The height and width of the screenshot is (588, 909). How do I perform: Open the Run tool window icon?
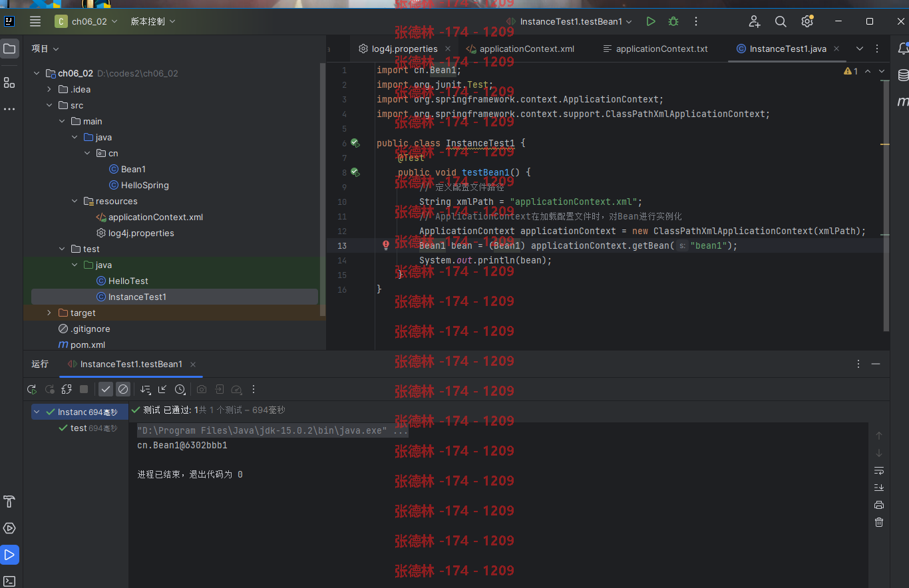coord(9,555)
